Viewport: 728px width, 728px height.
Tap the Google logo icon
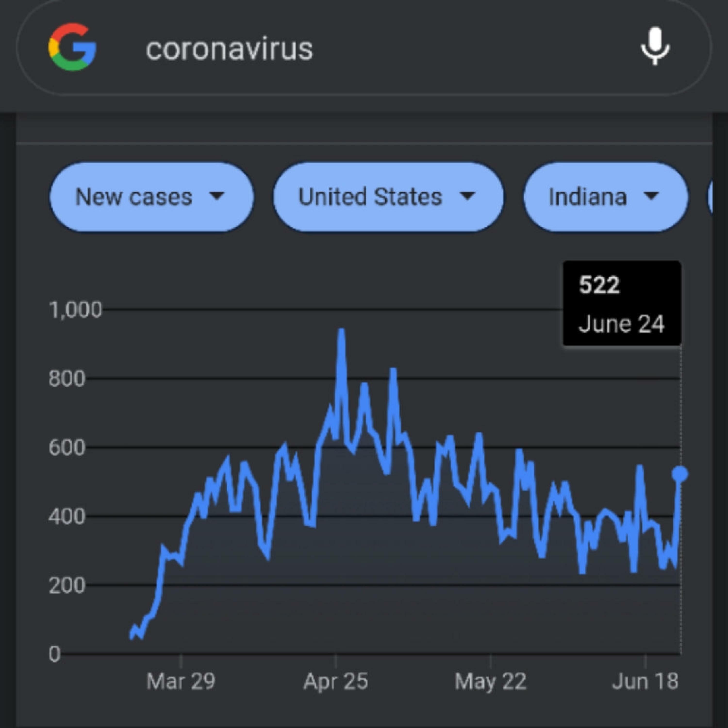coord(72,47)
